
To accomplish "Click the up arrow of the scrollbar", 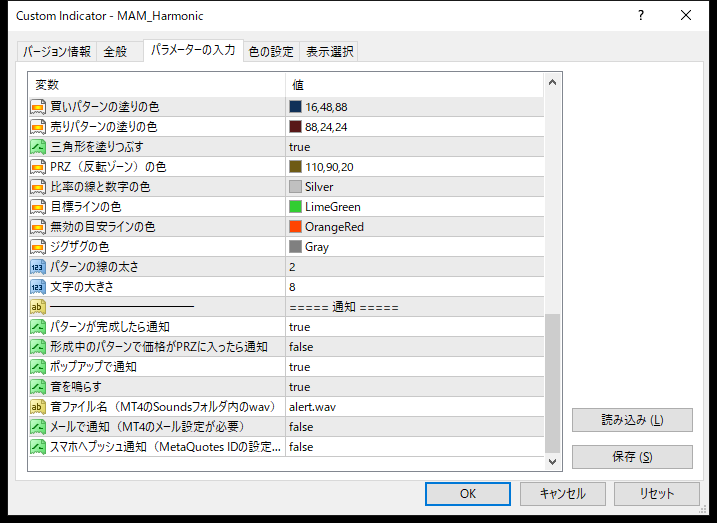I will (552, 83).
